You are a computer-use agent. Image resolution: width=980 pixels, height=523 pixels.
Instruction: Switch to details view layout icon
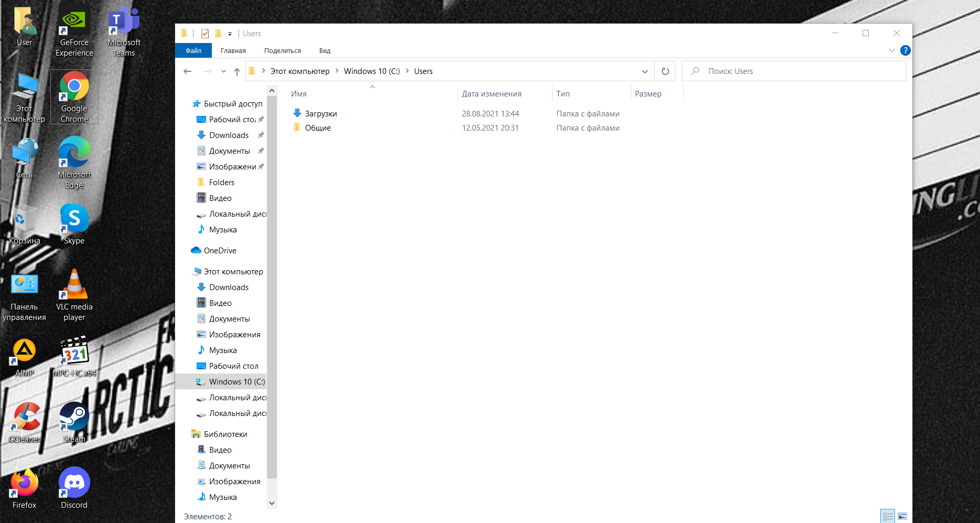[x=888, y=516]
